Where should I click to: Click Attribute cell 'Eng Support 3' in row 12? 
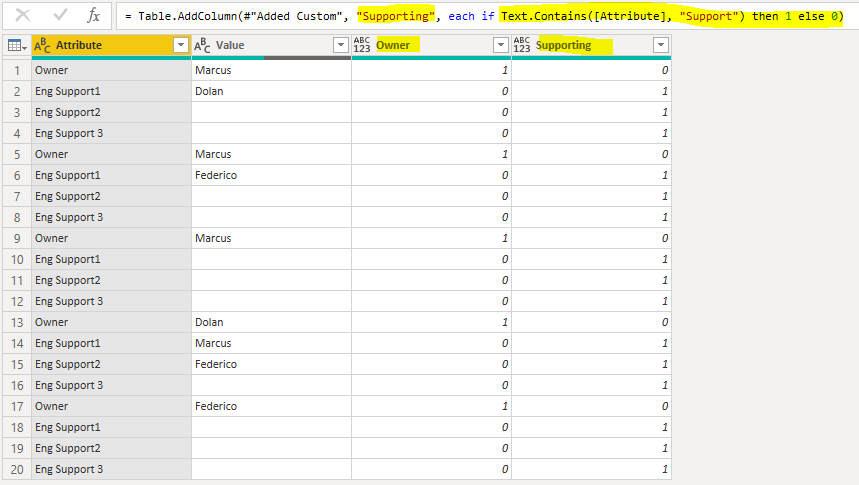point(111,301)
